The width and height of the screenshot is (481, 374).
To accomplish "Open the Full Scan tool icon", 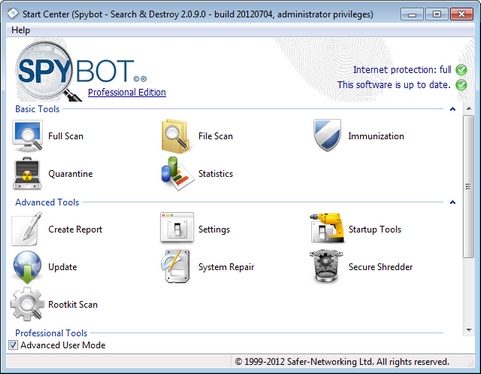I will tap(27, 136).
